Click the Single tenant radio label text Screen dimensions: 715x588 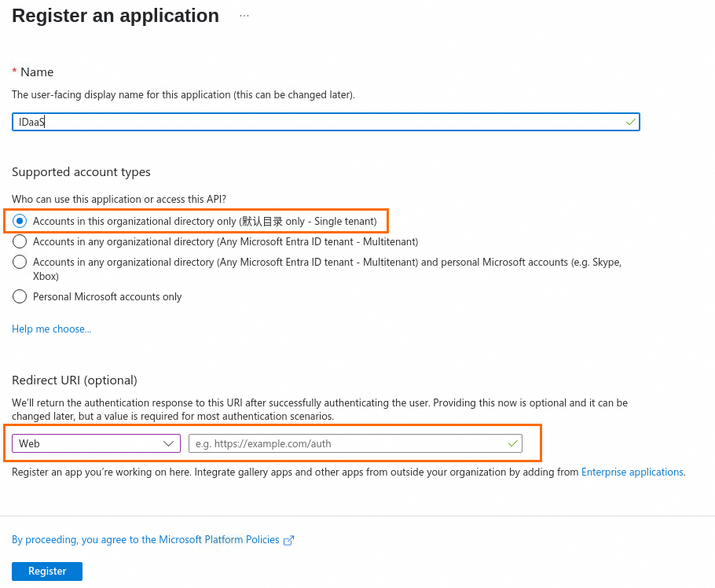click(205, 221)
